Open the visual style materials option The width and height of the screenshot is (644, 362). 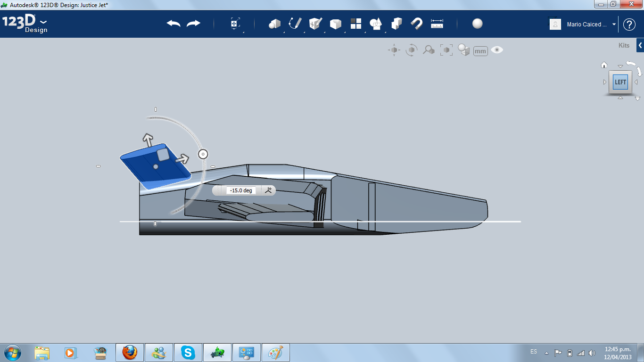click(464, 50)
